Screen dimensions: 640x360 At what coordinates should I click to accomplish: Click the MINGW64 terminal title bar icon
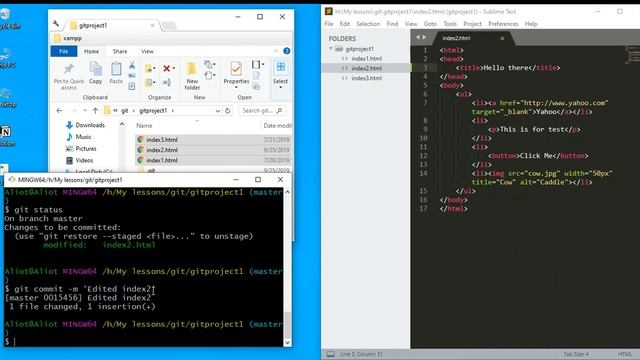(11, 180)
